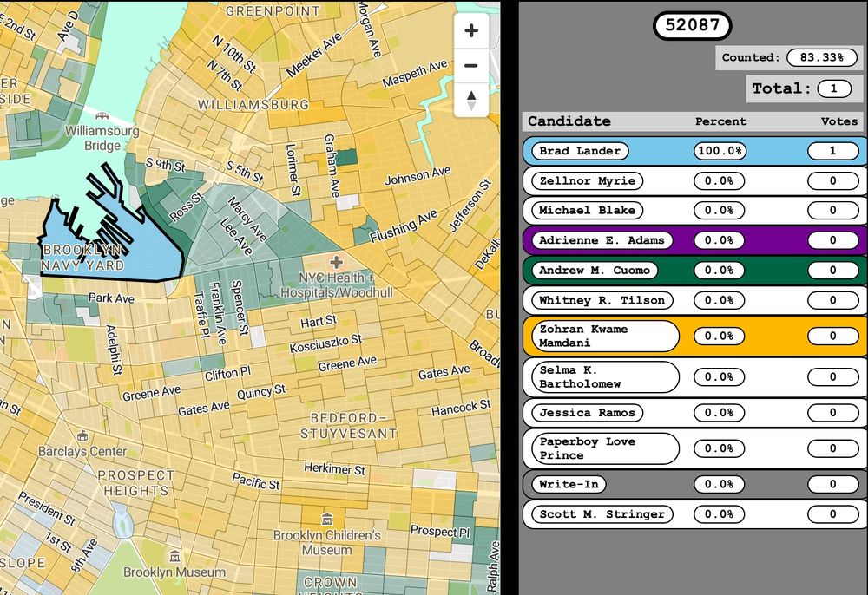Click the Meeker Ave street label
This screenshot has height=595, width=868.
pos(314,54)
